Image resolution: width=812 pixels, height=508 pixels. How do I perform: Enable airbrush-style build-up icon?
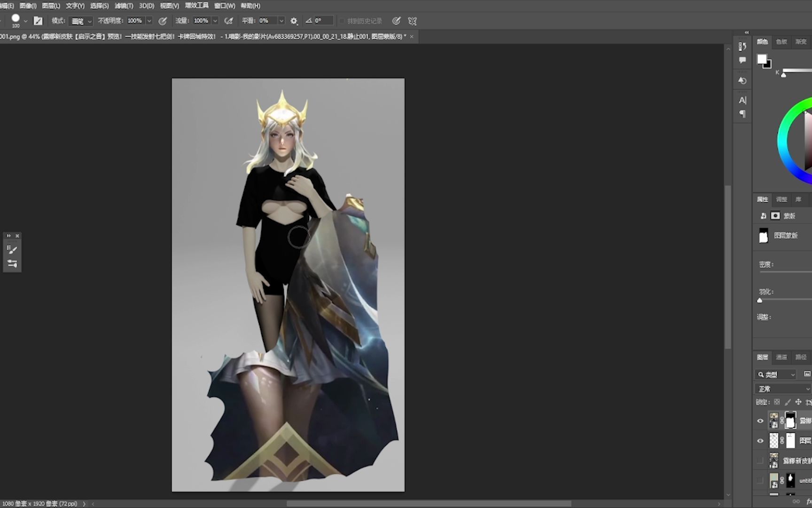pyautogui.click(x=229, y=21)
